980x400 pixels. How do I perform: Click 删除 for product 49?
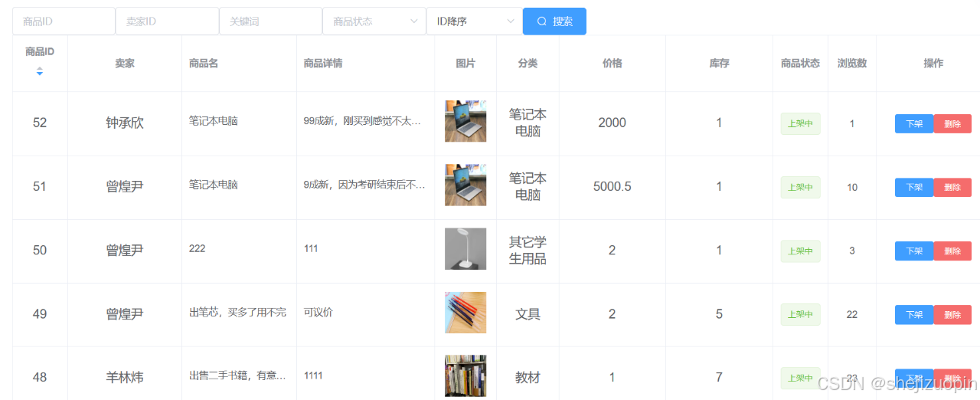[x=952, y=314]
